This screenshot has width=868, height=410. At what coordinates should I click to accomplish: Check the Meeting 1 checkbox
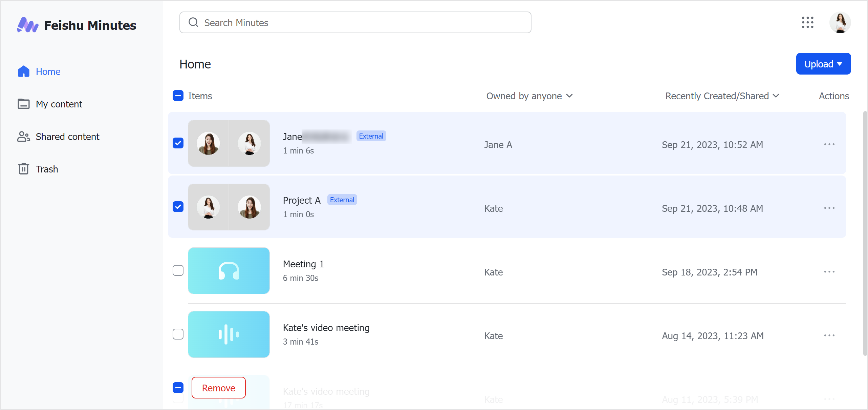pyautogui.click(x=178, y=270)
